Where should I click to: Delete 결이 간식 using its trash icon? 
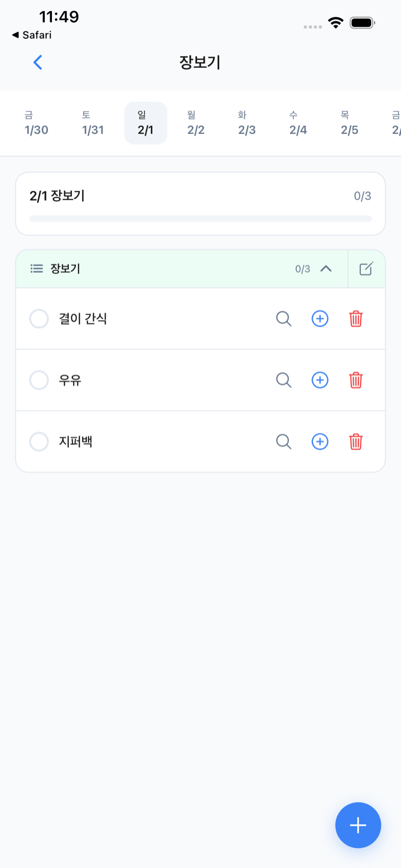356,318
